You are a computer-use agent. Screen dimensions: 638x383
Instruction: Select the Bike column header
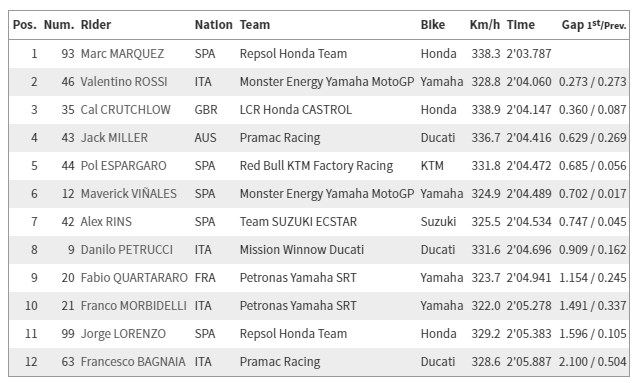coord(433,25)
